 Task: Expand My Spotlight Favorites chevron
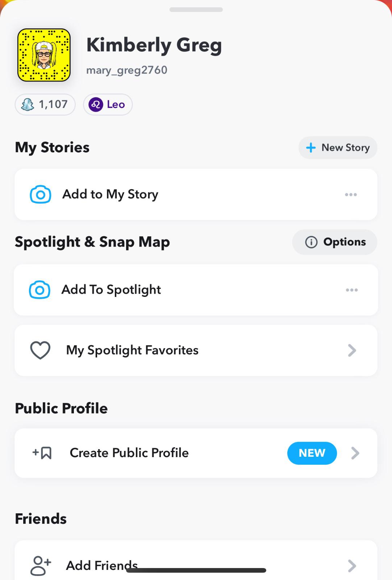(x=352, y=350)
